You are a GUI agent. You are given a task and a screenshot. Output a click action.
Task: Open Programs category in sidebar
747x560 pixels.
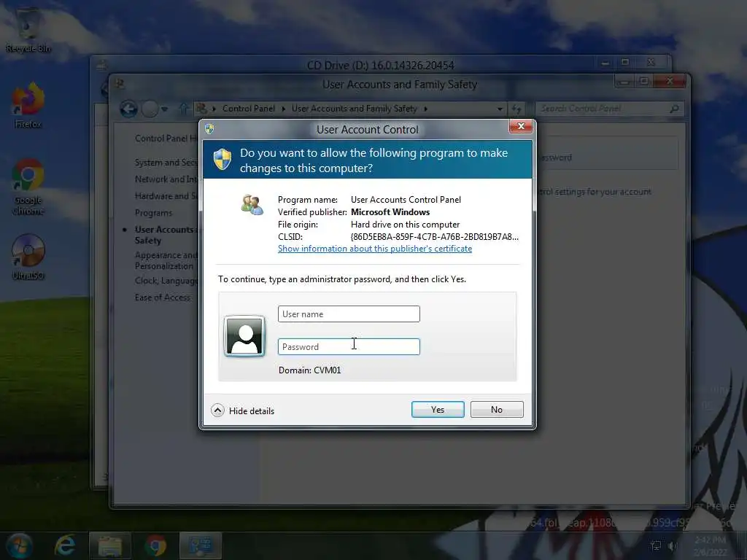pos(153,213)
